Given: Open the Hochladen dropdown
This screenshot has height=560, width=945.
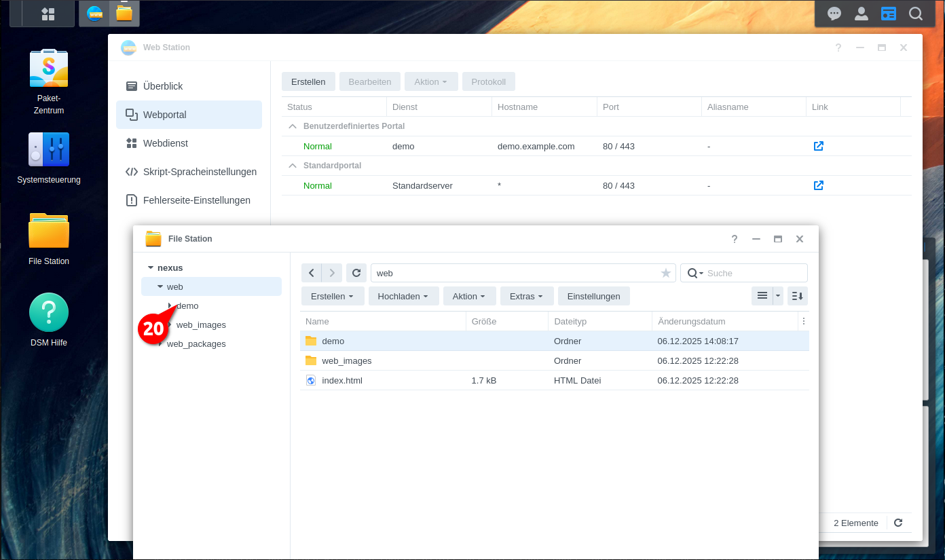Looking at the screenshot, I should tap(403, 296).
